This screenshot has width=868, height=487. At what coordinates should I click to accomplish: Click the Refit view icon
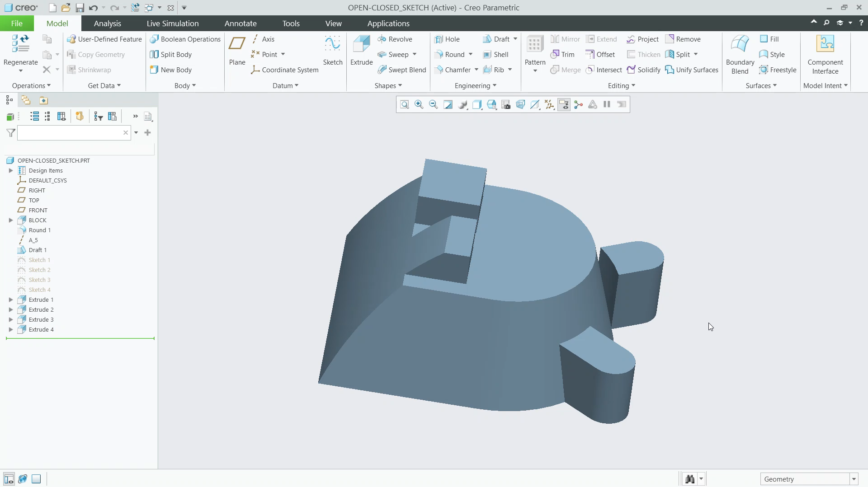pyautogui.click(x=405, y=105)
